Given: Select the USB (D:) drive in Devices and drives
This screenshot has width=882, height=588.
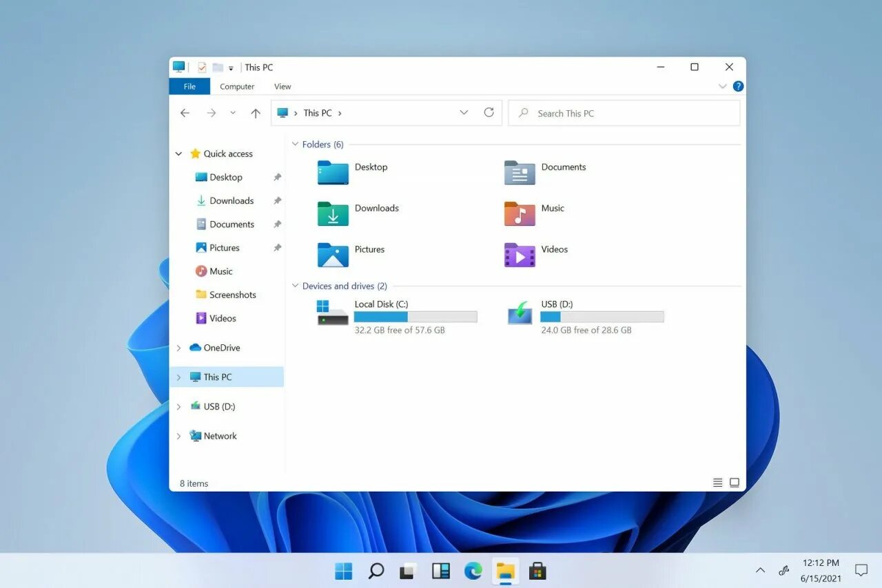Looking at the screenshot, I should click(x=520, y=313).
